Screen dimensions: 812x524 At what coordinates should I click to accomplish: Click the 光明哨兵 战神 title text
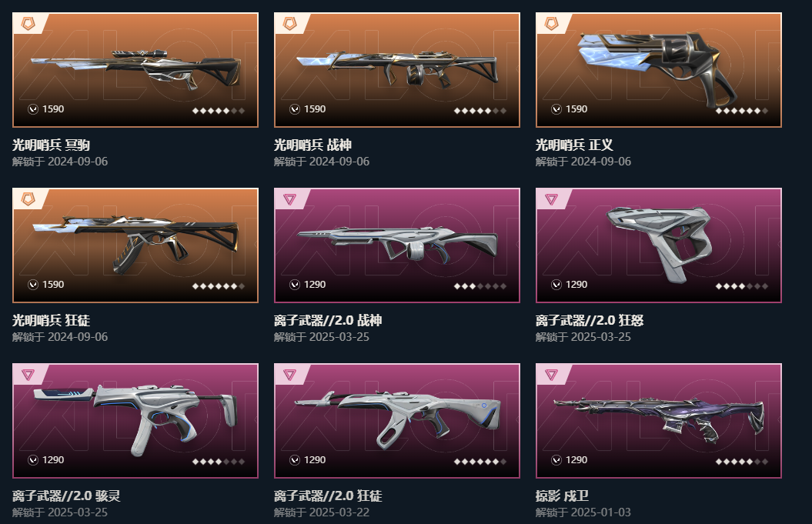tap(312, 145)
